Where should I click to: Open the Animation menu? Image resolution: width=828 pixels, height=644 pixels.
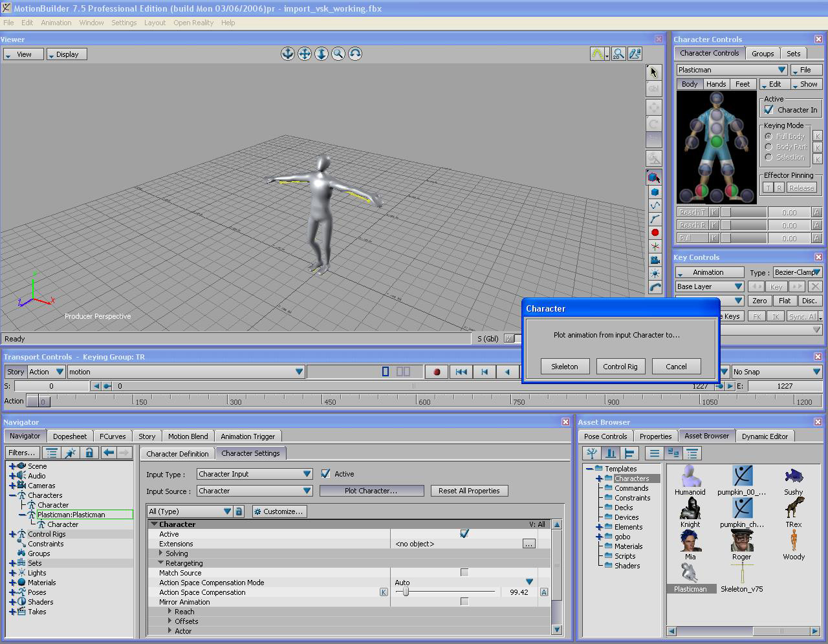(x=56, y=23)
